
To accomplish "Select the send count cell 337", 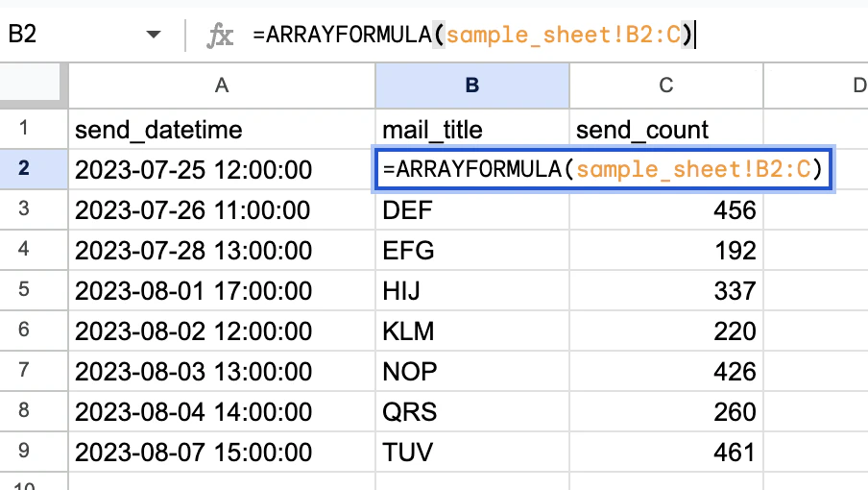I will tap(666, 291).
